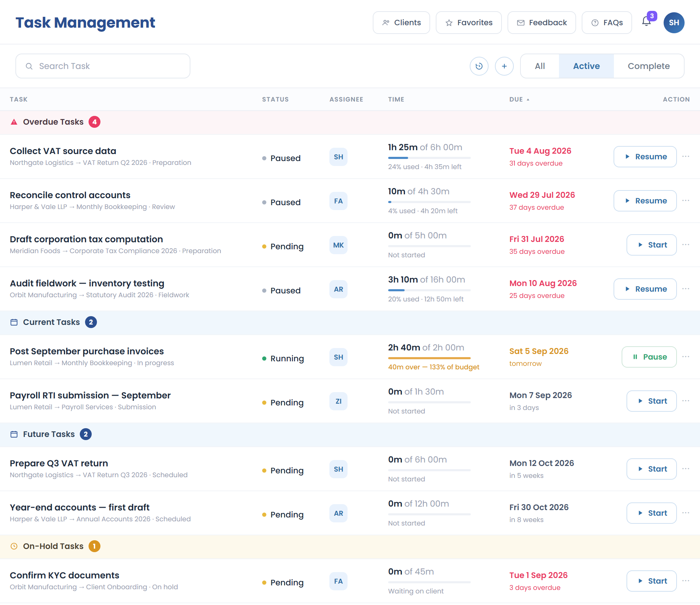Viewport: 700px width, 605px height.
Task: Open more options for Audit fieldwork inventory testing
Action: [x=686, y=289]
